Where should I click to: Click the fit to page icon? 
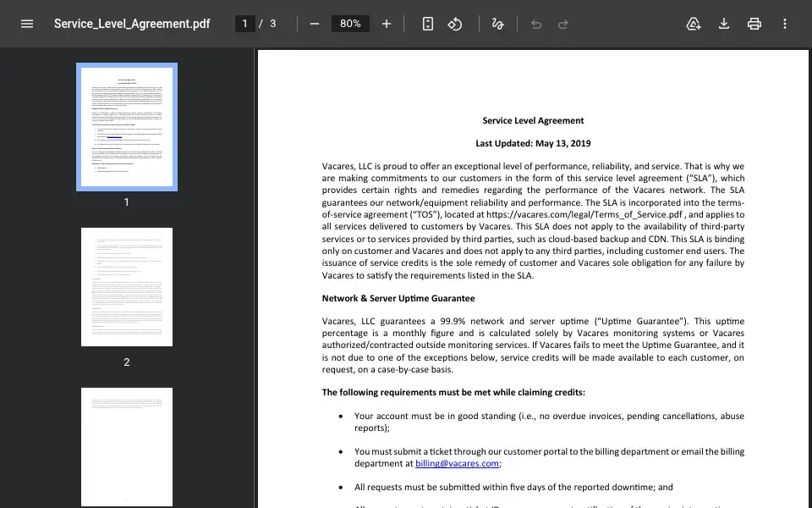tap(428, 24)
